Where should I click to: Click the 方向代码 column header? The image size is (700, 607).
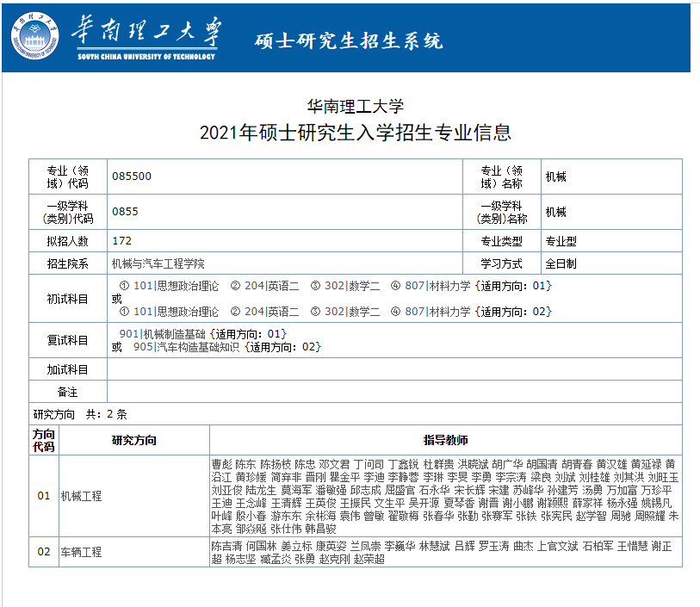pyautogui.click(x=44, y=440)
